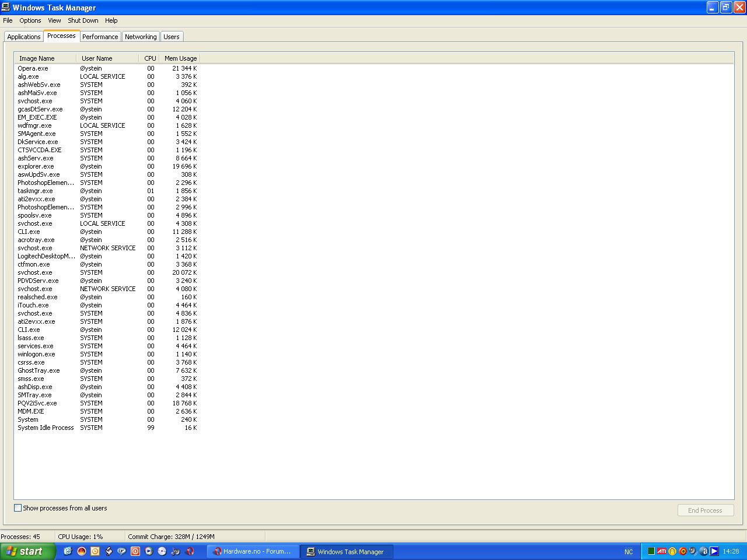
Task: Open the View menu
Action: tap(54, 20)
